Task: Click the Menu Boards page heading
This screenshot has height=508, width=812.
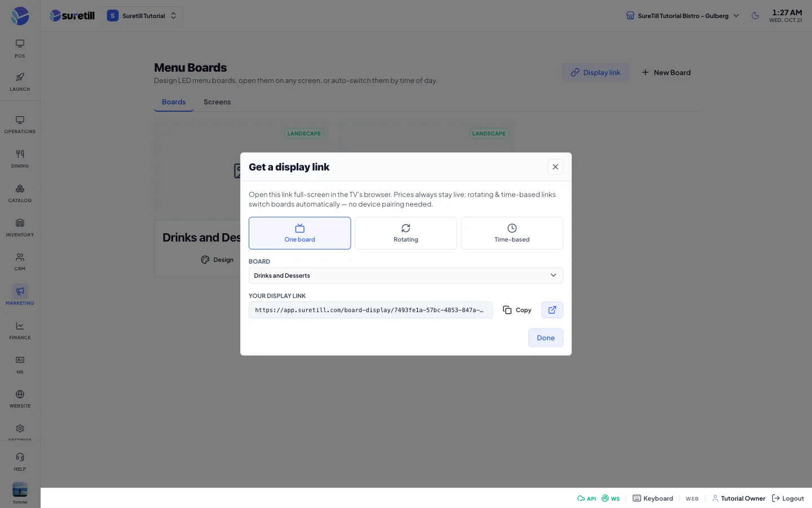Action: point(190,68)
